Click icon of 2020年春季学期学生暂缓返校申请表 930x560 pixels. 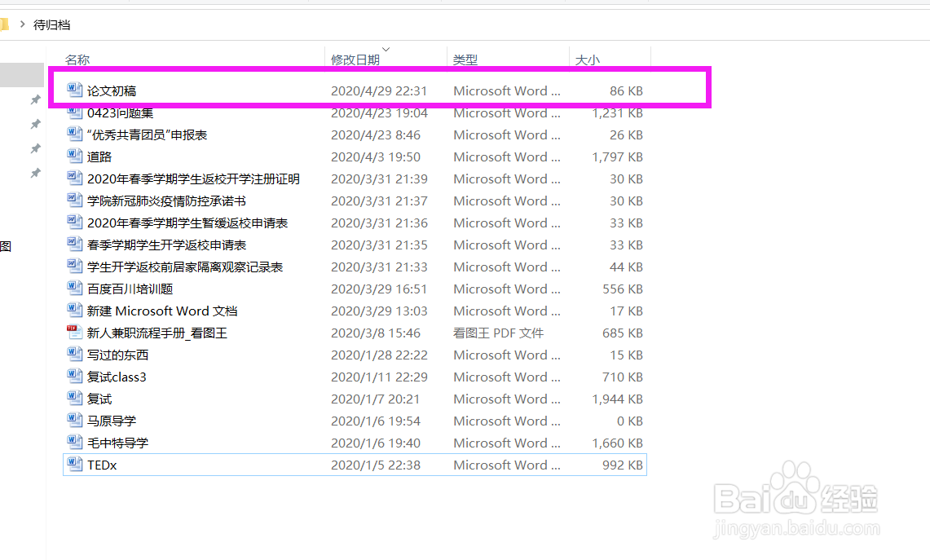(x=74, y=222)
